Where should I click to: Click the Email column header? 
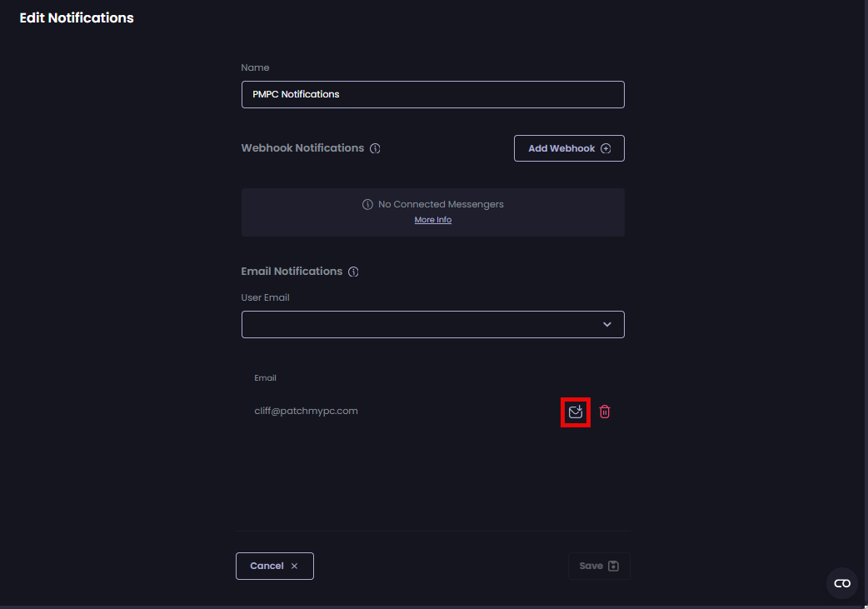pyautogui.click(x=265, y=377)
